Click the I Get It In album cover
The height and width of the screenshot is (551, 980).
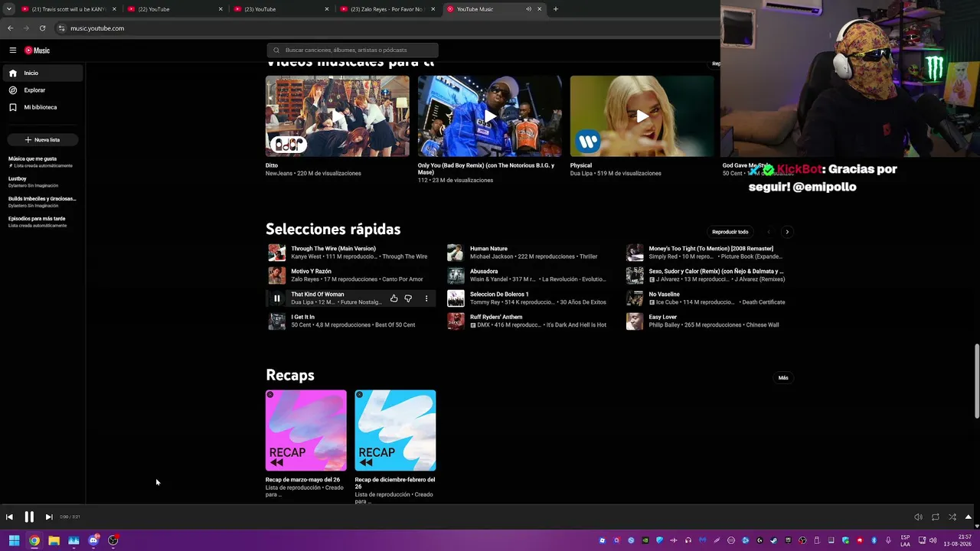pos(277,321)
